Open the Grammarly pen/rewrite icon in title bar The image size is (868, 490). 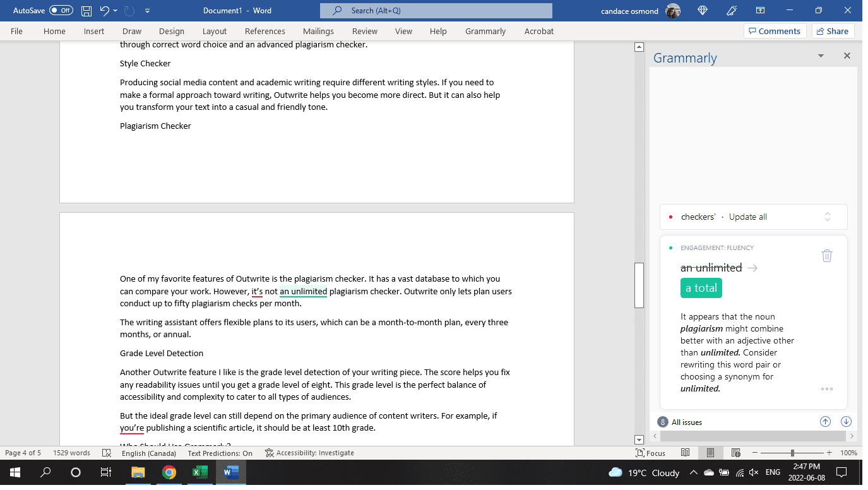731,10
